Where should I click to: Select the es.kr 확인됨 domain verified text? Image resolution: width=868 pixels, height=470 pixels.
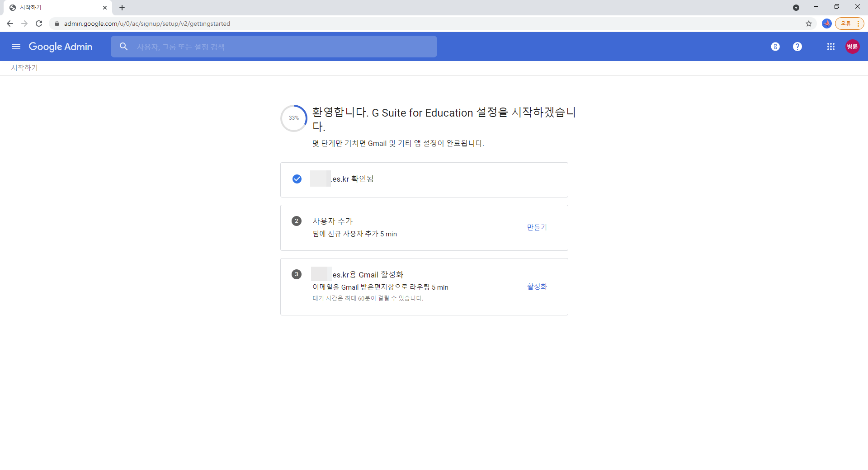coord(353,179)
